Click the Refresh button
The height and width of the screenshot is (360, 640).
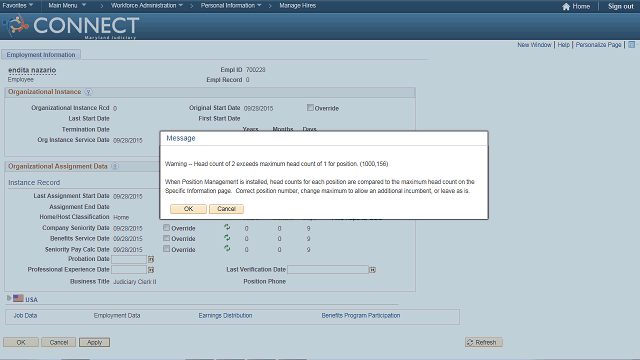484,342
